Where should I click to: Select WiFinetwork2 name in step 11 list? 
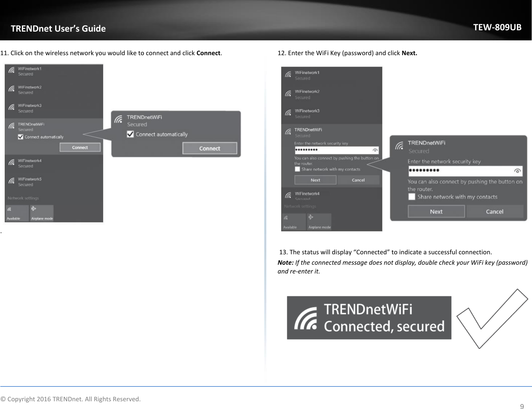click(30, 87)
